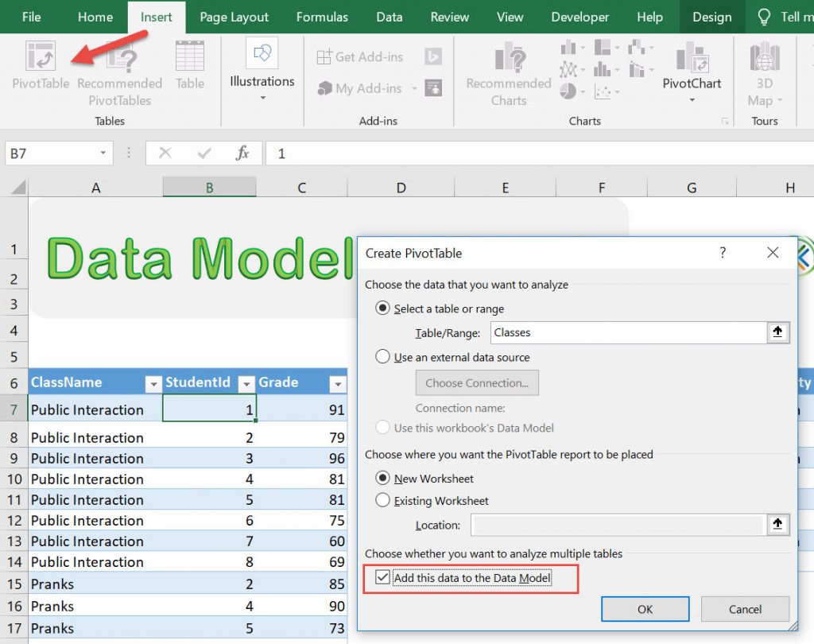Confirm the dialog with OK
This screenshot has height=644, width=814.
pyautogui.click(x=644, y=608)
